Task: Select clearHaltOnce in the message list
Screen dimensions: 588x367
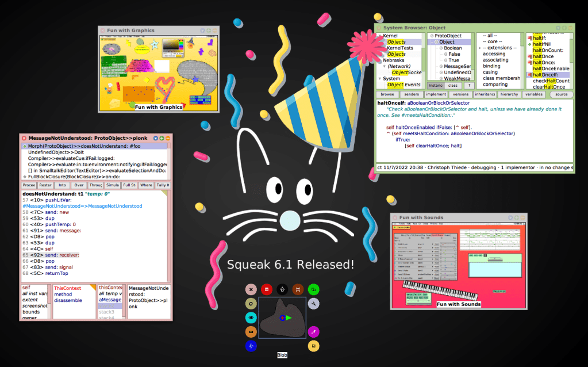Action: pyautogui.click(x=548, y=87)
